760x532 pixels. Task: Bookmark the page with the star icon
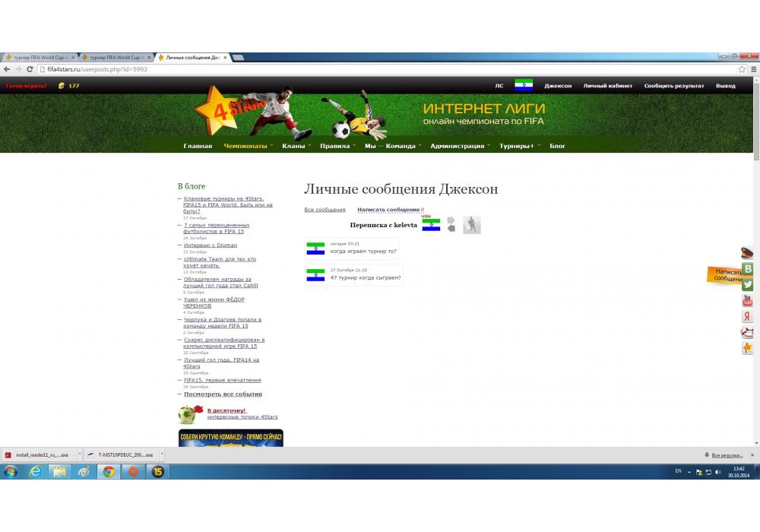coord(742,69)
